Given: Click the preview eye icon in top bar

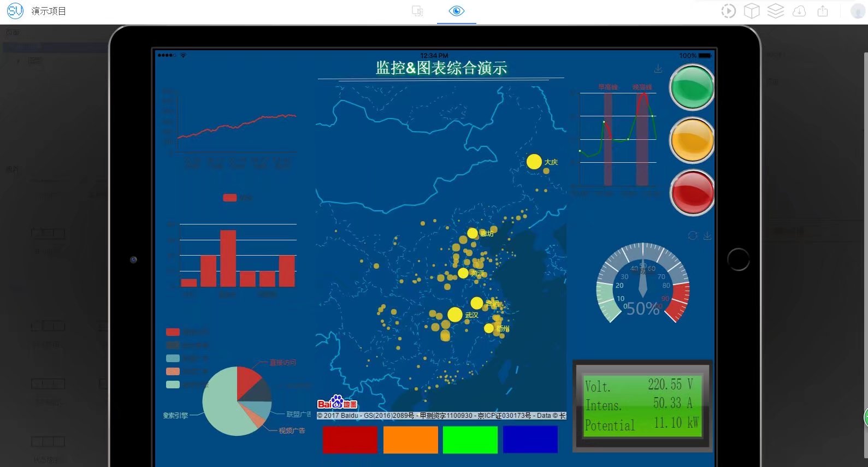Looking at the screenshot, I should [456, 11].
